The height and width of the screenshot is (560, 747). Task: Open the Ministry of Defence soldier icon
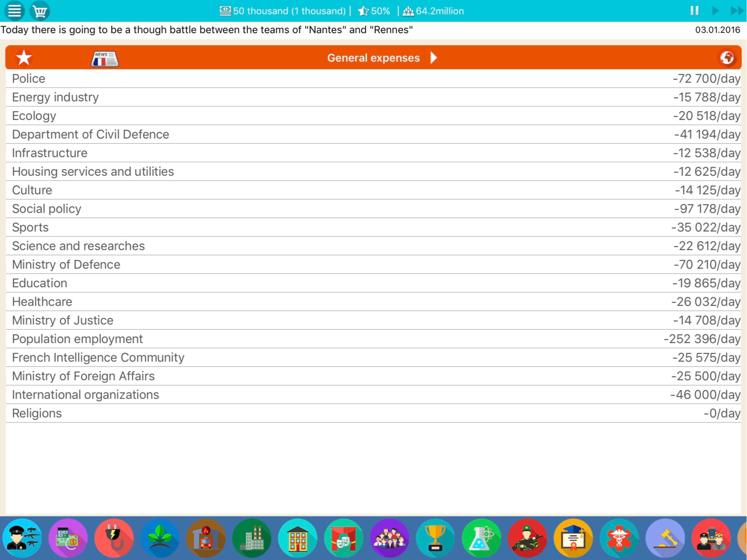pos(527,538)
